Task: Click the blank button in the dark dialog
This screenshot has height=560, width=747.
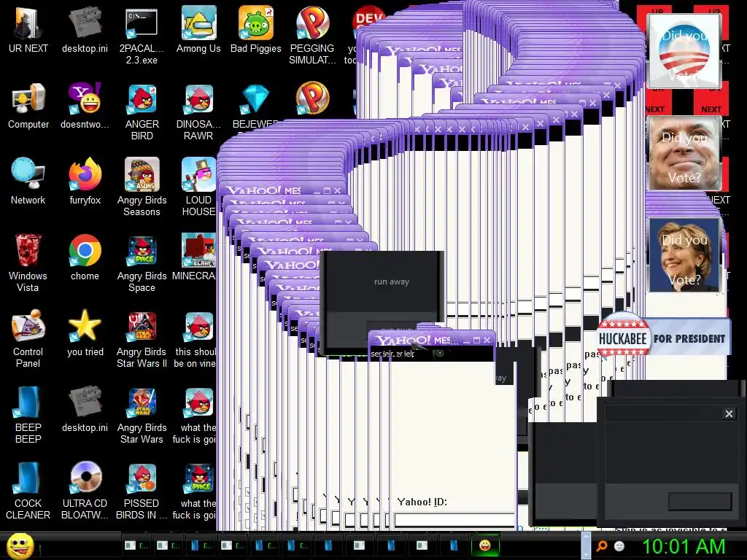Action: click(x=700, y=501)
